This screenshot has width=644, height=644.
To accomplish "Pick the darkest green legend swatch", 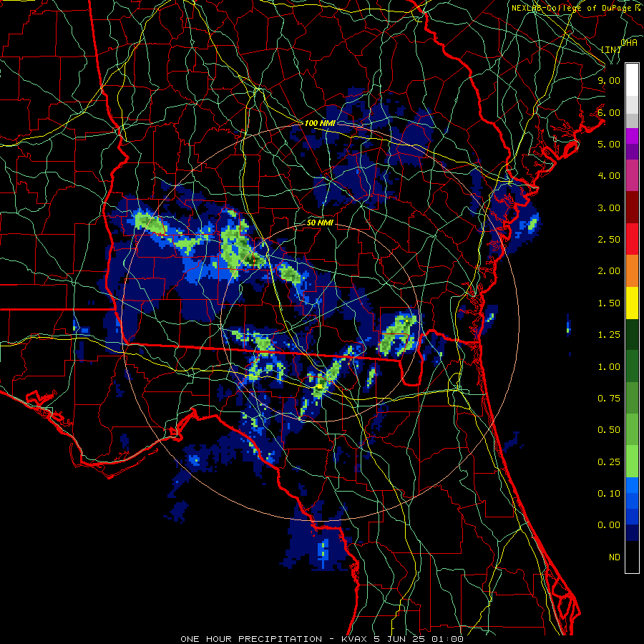I will 632,335.
